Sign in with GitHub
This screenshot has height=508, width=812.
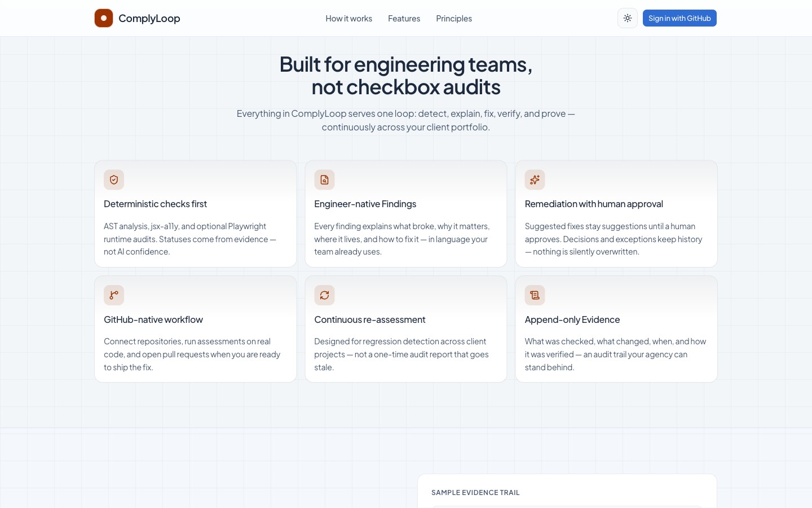(679, 18)
